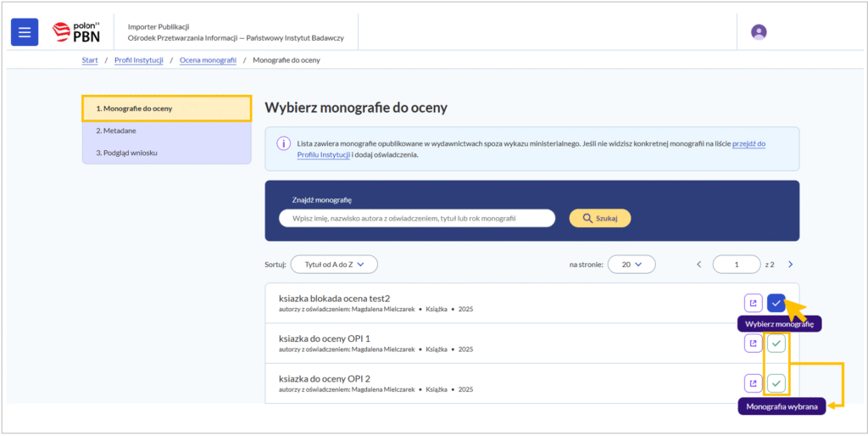Click the Polon PBN logo
The width and height of the screenshot is (868, 436).
pos(76,32)
